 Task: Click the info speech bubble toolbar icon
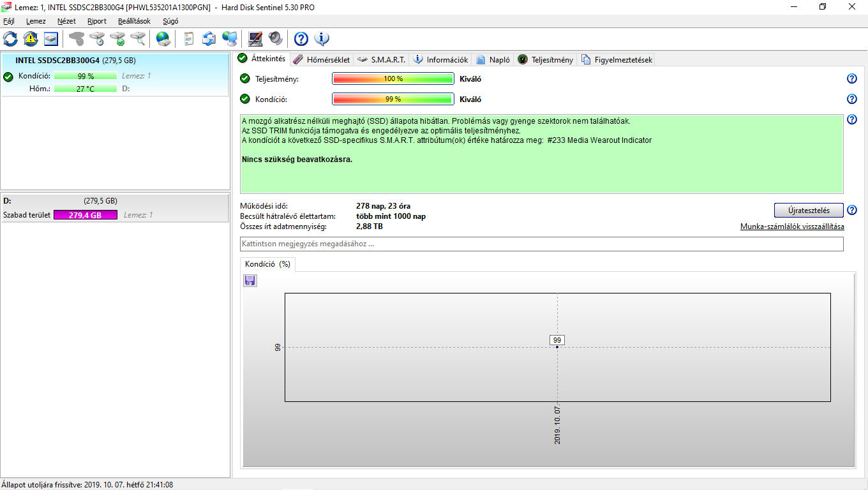pyautogui.click(x=322, y=39)
